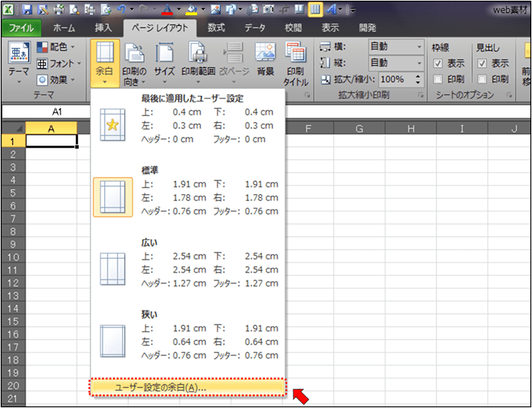Image resolution: width=532 pixels, height=408 pixels.
Task: Open the 横 width 自動 combo box
Action: pos(396,47)
